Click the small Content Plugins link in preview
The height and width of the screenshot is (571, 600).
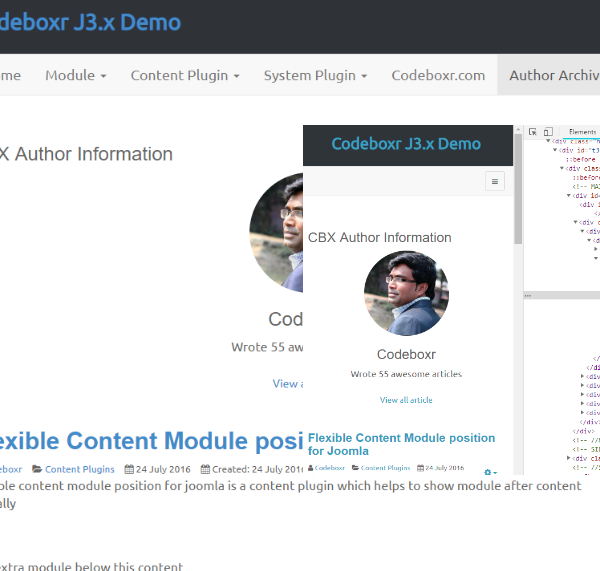pyautogui.click(x=385, y=468)
